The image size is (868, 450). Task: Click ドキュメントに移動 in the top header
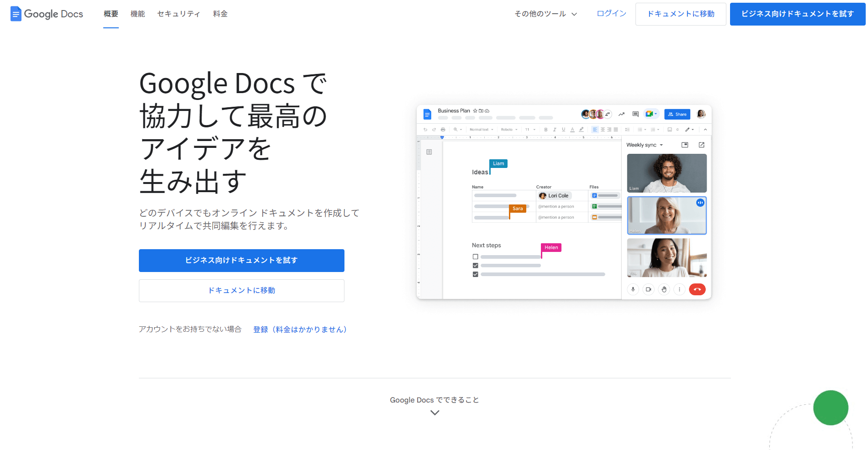pyautogui.click(x=681, y=14)
